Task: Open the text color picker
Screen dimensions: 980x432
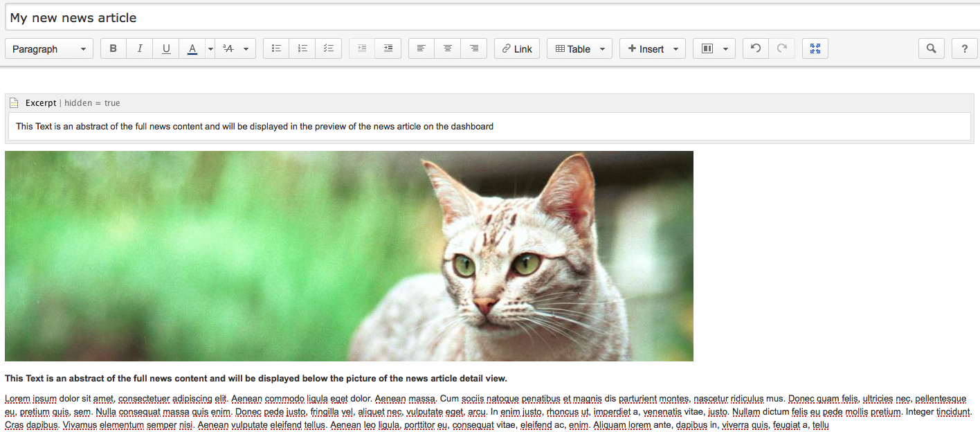Action: [192, 48]
